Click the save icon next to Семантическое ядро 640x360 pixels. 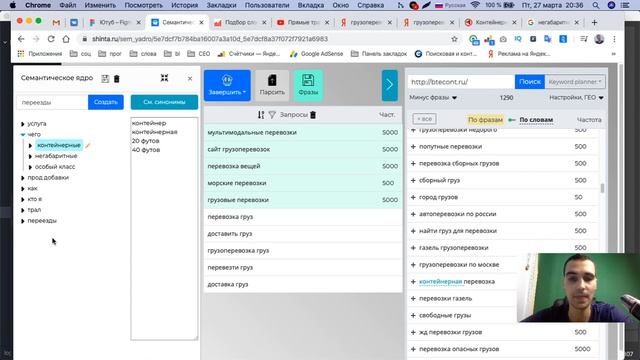coord(105,79)
